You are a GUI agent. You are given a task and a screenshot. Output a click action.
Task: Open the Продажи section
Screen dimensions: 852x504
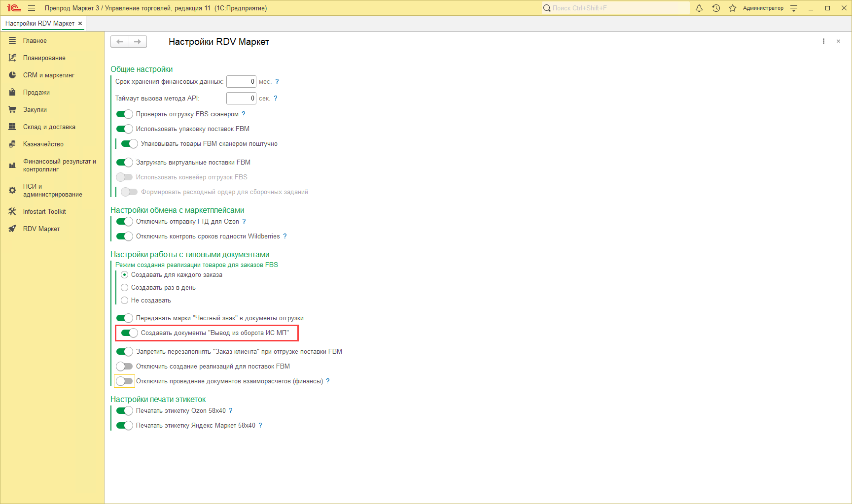pos(36,92)
